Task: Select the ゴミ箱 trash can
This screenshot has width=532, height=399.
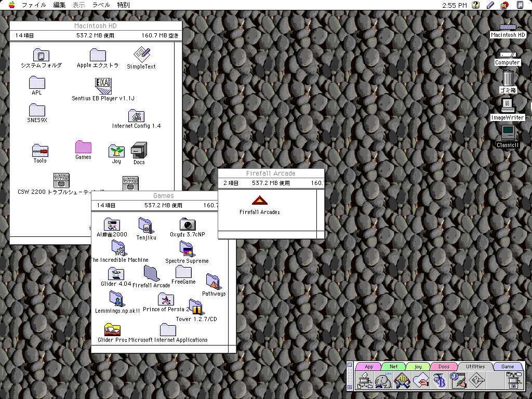Action: click(x=508, y=78)
